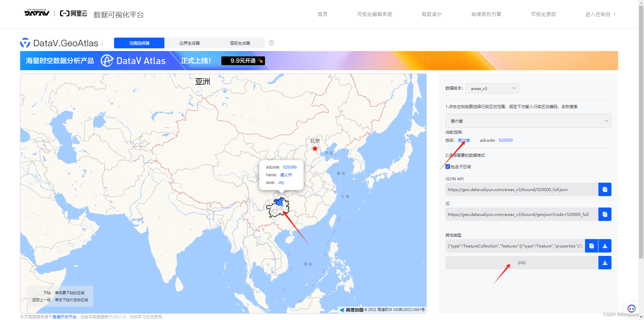Click the 亚洲 continent label on map
644x320 pixels.
pyautogui.click(x=203, y=81)
